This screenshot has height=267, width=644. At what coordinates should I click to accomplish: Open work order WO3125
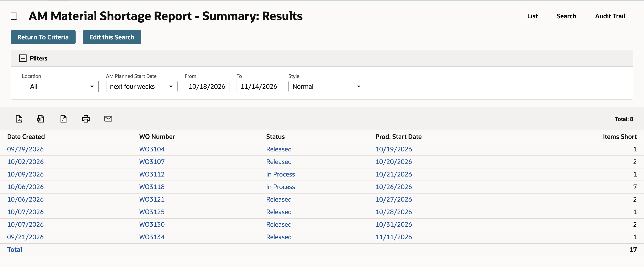coord(152,212)
